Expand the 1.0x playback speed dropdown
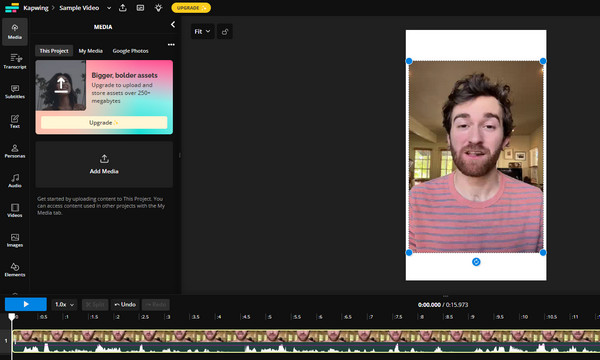This screenshot has width=600, height=360. tap(64, 305)
